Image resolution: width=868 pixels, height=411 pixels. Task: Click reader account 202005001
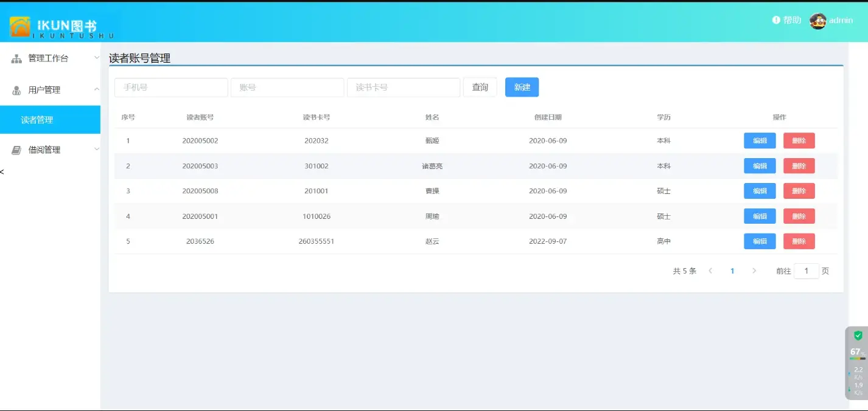point(200,216)
